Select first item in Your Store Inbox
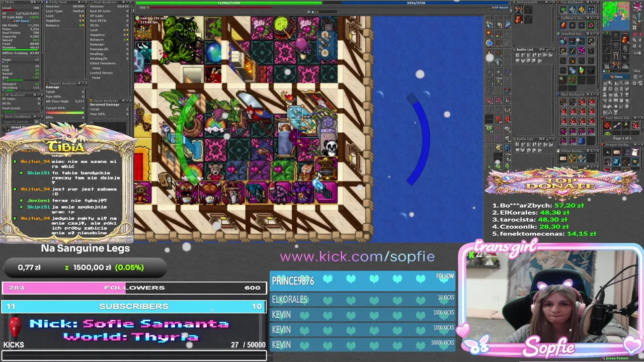Viewport: 644px width, 362px height. 607,125
